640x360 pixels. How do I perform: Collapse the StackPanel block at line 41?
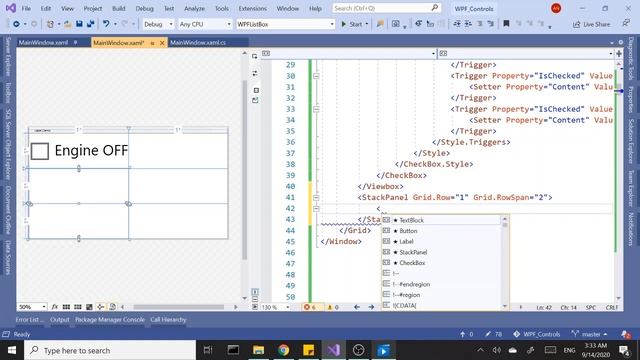coord(316,198)
